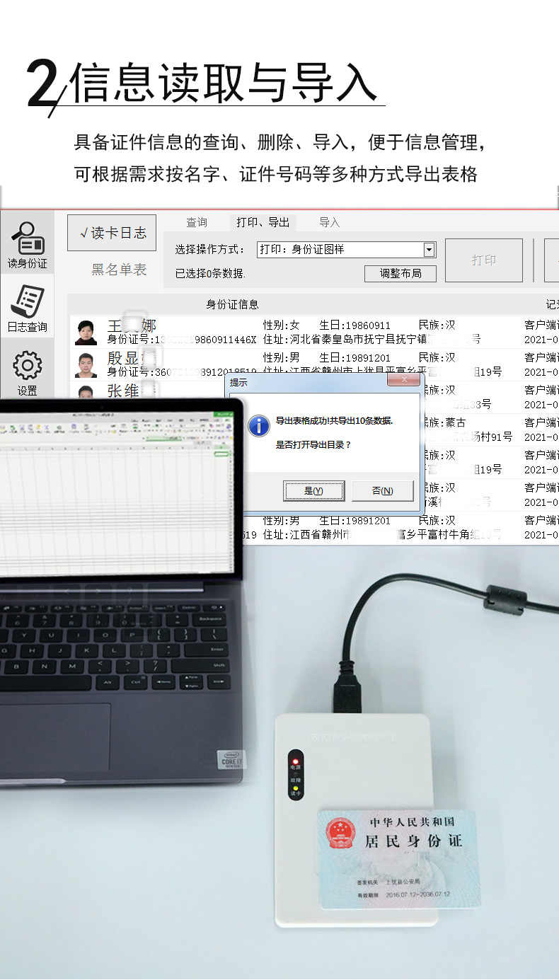Switch to the 黑名单表 view
The width and height of the screenshot is (559, 980).
coord(119,270)
